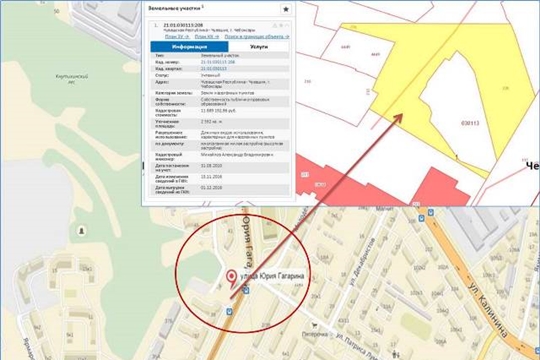
Task: Click lower bus stop icon near building 38
Action: pos(229,311)
